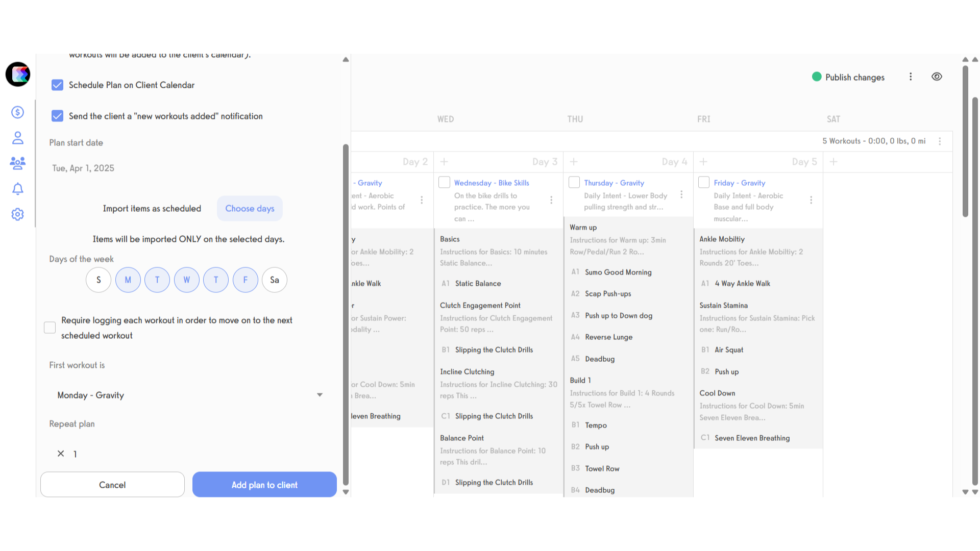Select the Wednesday - Bike Skills workout checkbox
Image resolution: width=980 pixels, height=551 pixels.
444,182
